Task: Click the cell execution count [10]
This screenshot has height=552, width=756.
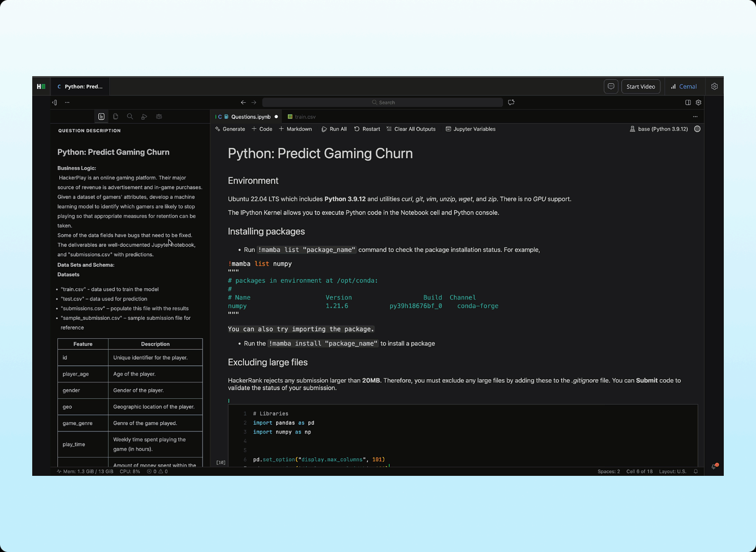Action: (x=220, y=463)
